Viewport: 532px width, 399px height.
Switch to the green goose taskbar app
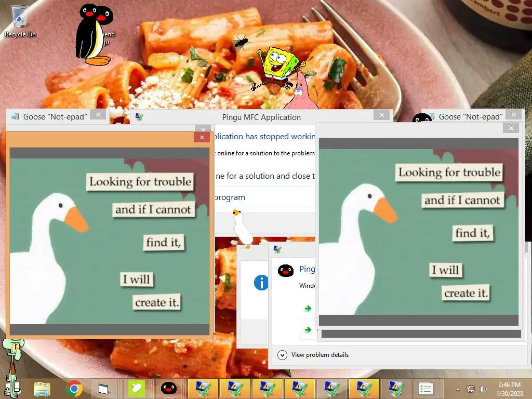tap(137, 389)
